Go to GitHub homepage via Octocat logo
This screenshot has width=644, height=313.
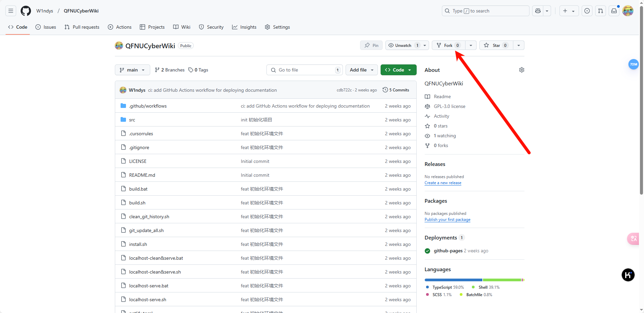pos(26,11)
